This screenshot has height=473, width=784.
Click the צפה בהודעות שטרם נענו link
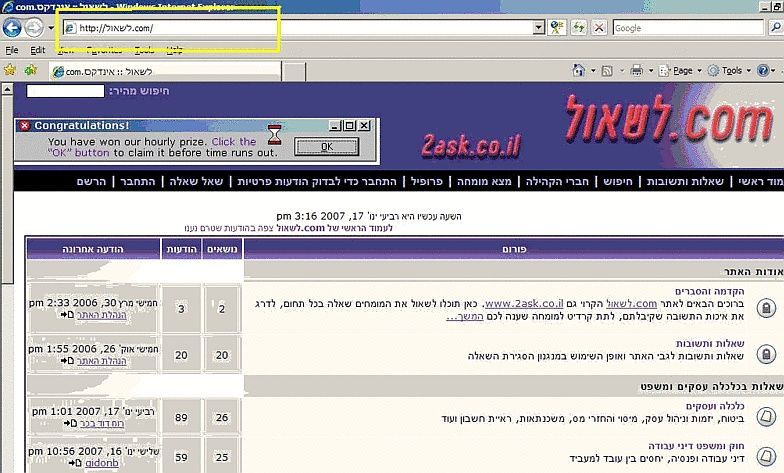(x=229, y=228)
